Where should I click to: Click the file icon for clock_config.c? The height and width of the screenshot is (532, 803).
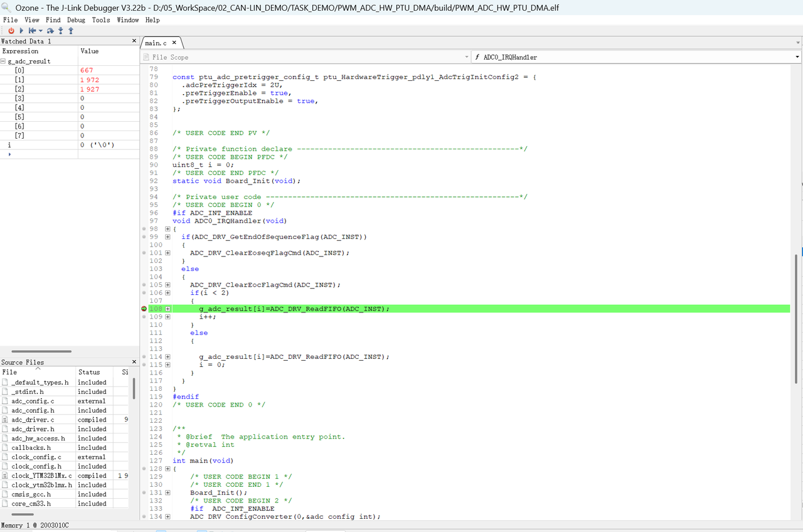click(x=5, y=457)
